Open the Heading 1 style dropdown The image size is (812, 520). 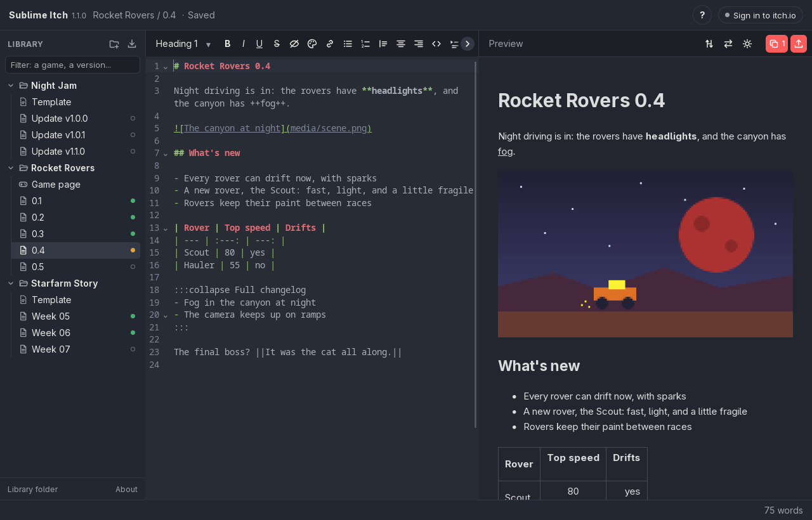183,44
